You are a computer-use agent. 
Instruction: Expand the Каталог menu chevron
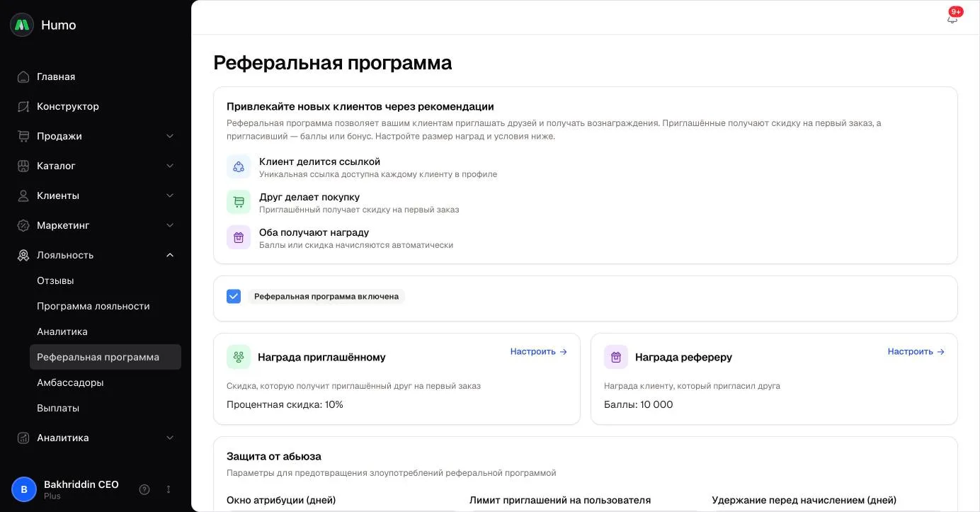tap(170, 166)
